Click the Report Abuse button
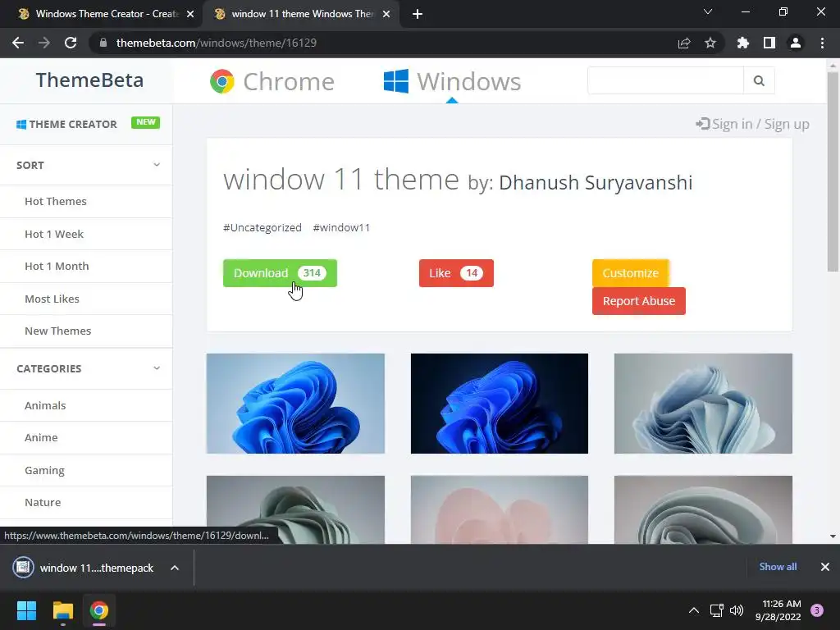The width and height of the screenshot is (840, 630). tap(638, 301)
